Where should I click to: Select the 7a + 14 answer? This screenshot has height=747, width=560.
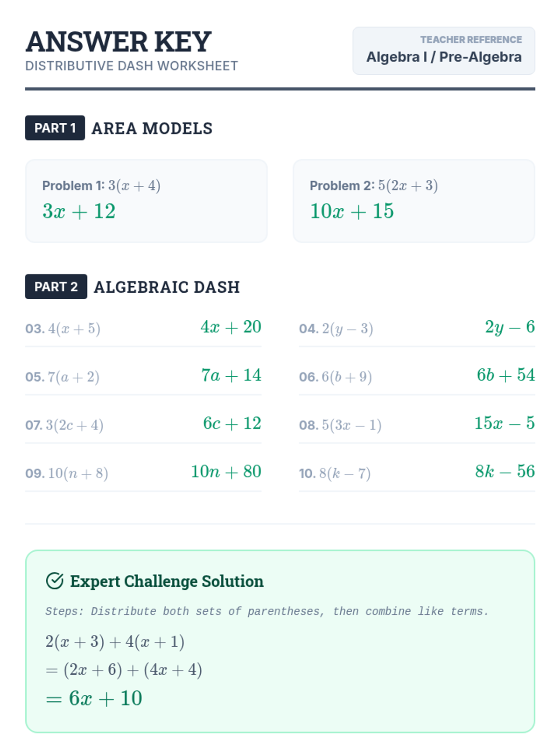point(231,375)
